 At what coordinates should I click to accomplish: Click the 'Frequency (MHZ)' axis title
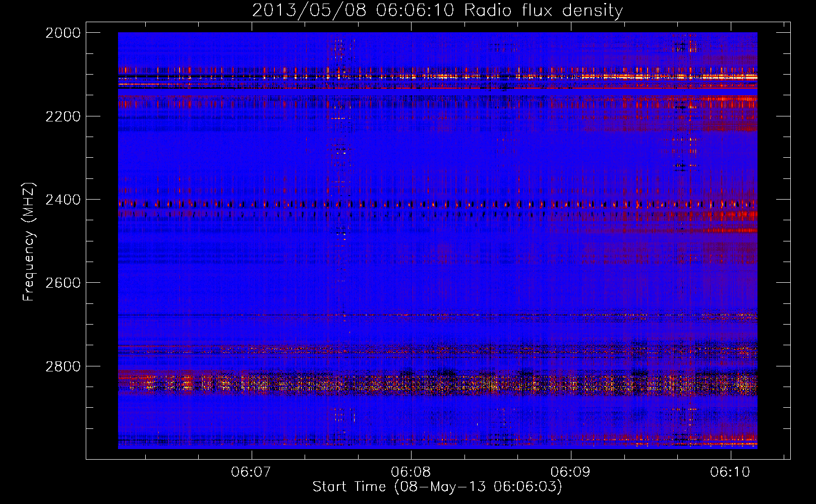29,242
